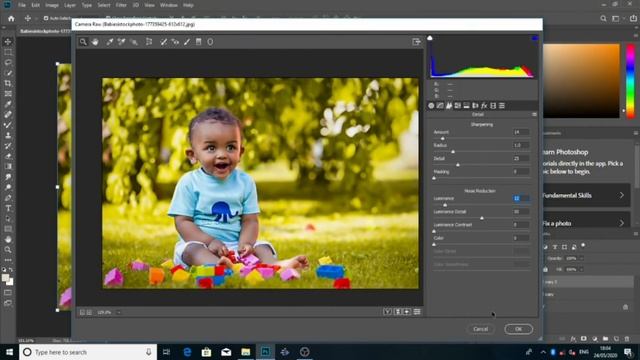Select the Lasso tool in Photoshop toolbox

pos(8,62)
